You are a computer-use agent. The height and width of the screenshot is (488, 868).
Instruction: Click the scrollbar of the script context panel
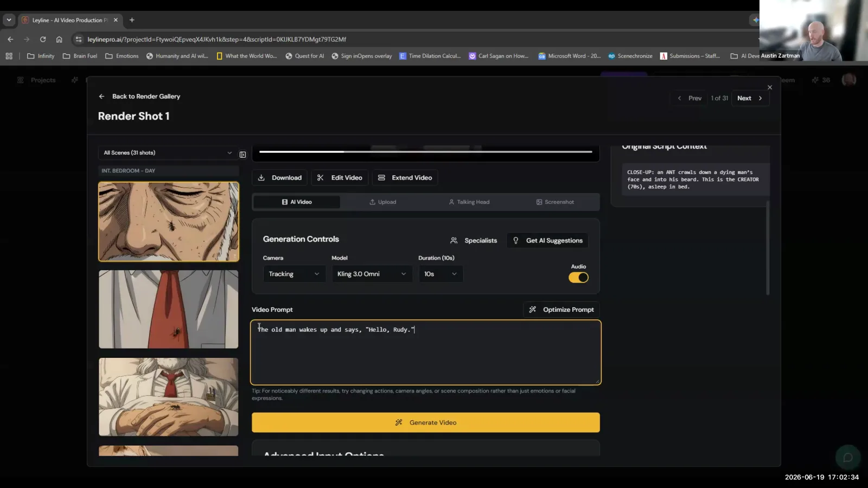(768, 247)
